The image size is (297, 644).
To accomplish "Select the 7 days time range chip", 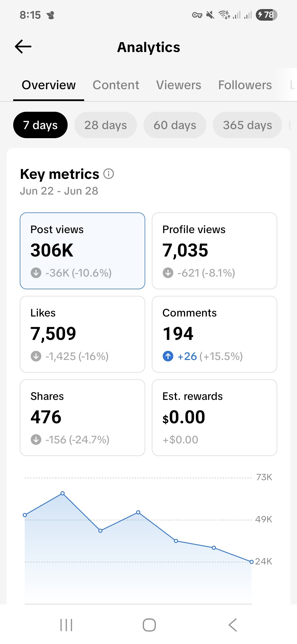I will pos(40,125).
